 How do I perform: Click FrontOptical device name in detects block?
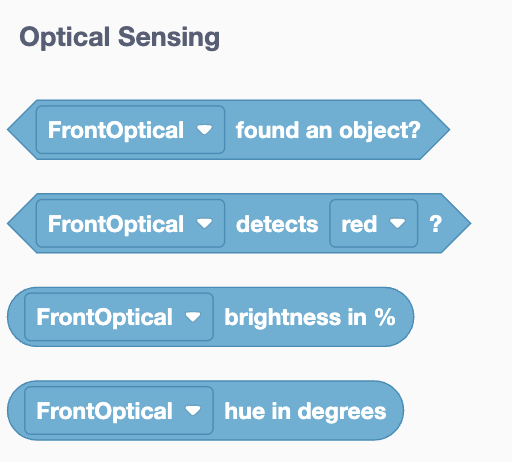point(116,223)
